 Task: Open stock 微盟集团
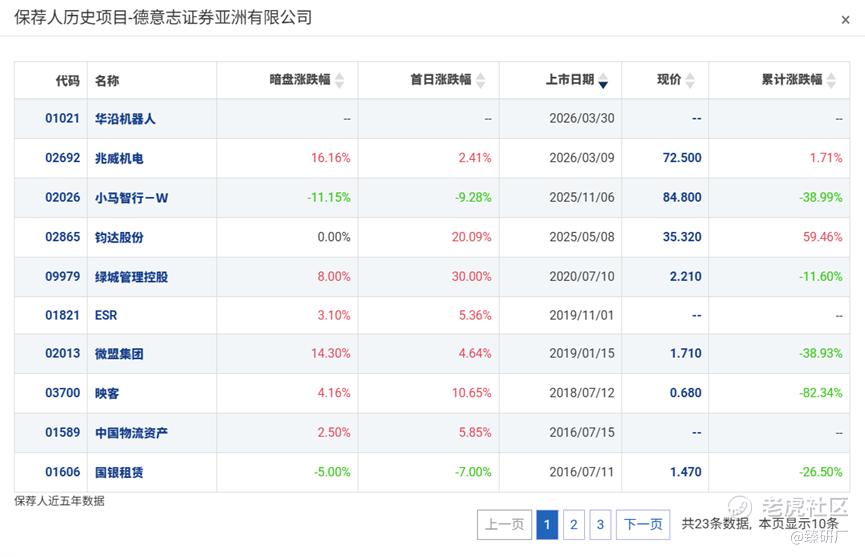point(119,354)
